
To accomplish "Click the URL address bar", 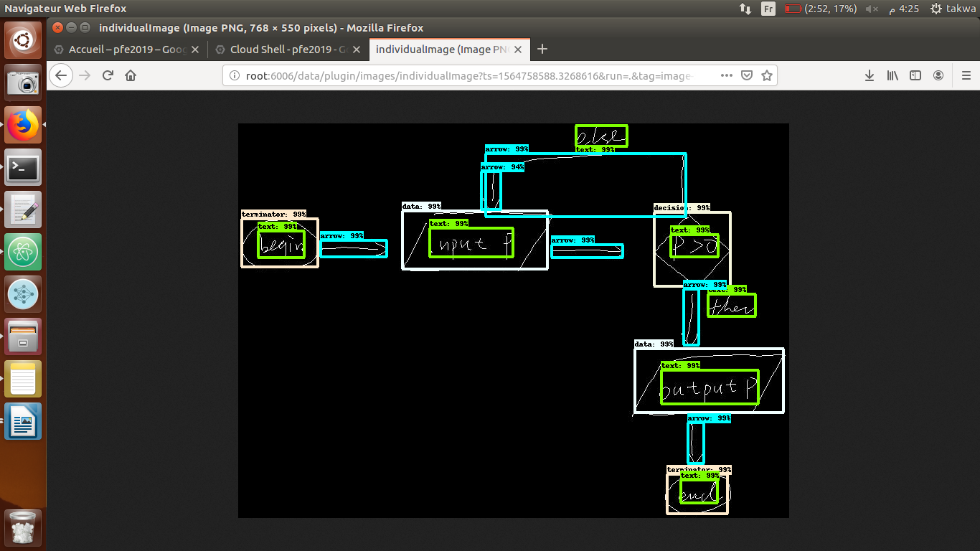I will coord(473,75).
